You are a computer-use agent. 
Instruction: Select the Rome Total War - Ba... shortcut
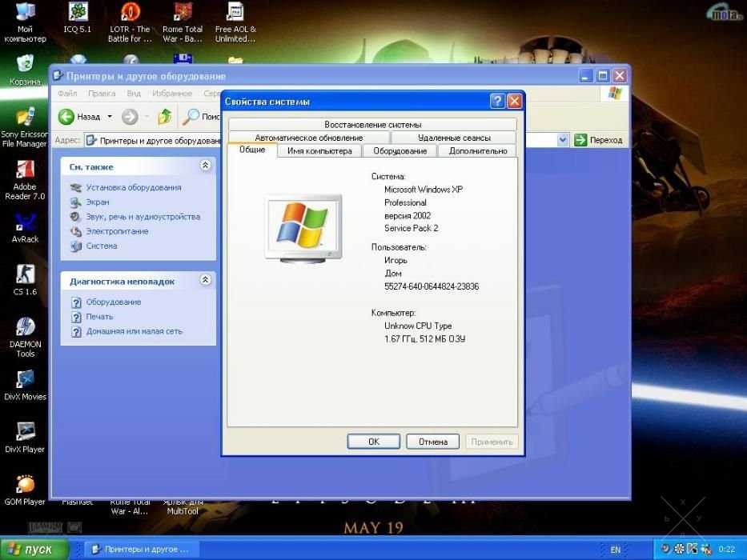pos(183,22)
